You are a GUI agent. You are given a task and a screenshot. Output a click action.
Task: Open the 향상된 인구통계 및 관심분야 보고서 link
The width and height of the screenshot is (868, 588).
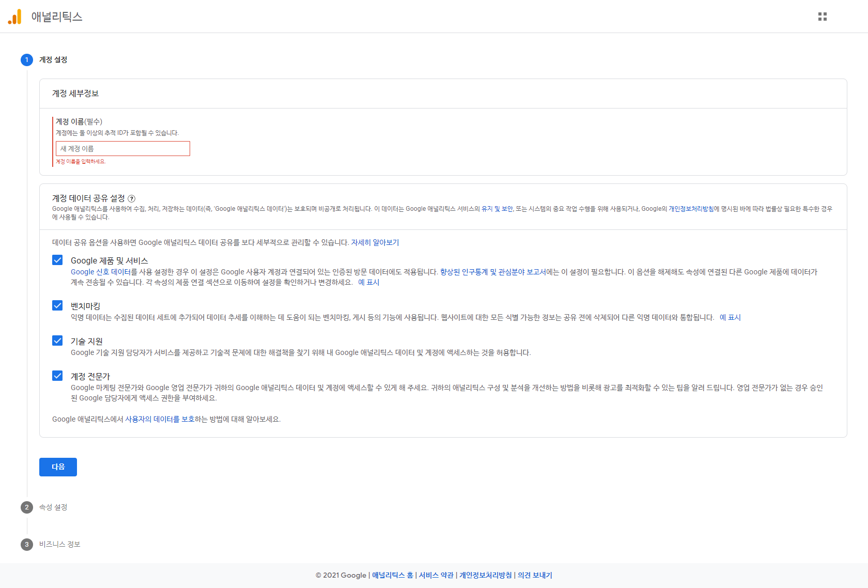click(x=493, y=272)
